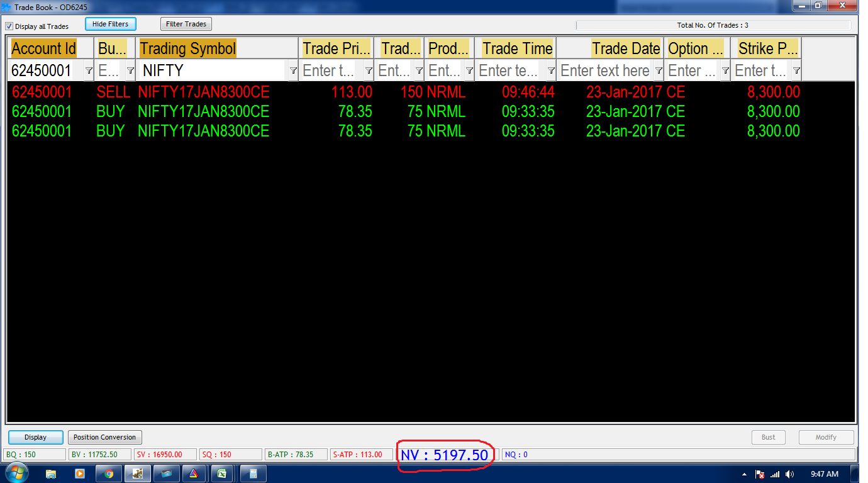Click the NQ : 0 status field

679,454
